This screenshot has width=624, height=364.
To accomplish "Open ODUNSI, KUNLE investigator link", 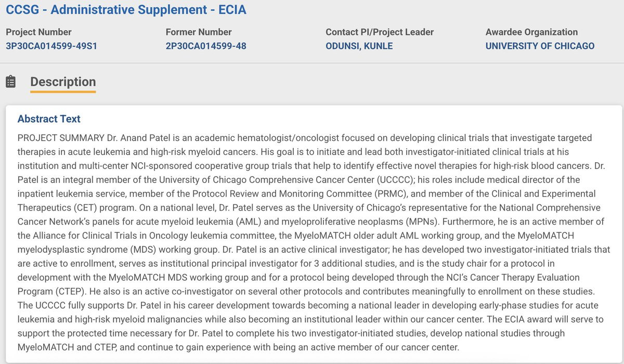I will (x=359, y=46).
